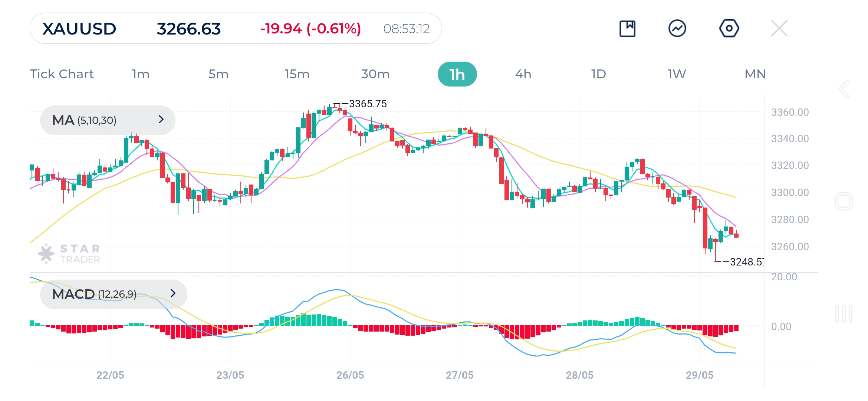Screen dimensions: 868x401
Task: Click the Star Trader watermark logo
Action: [x=69, y=254]
